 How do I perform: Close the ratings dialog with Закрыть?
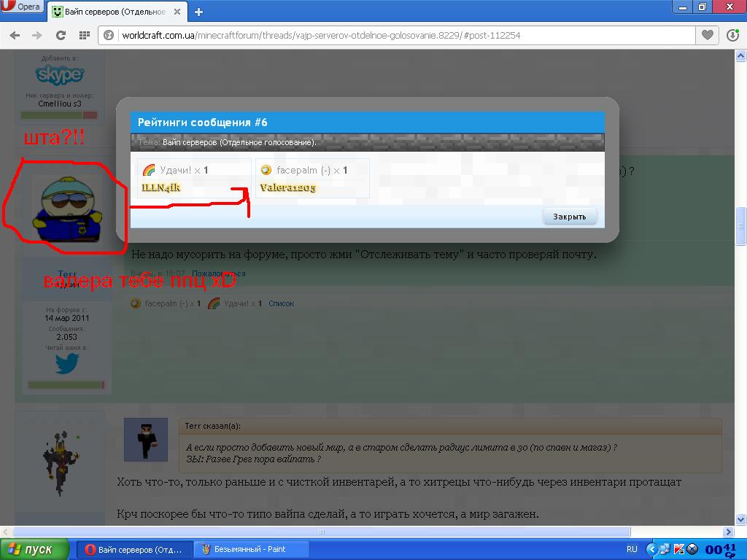pyautogui.click(x=569, y=217)
